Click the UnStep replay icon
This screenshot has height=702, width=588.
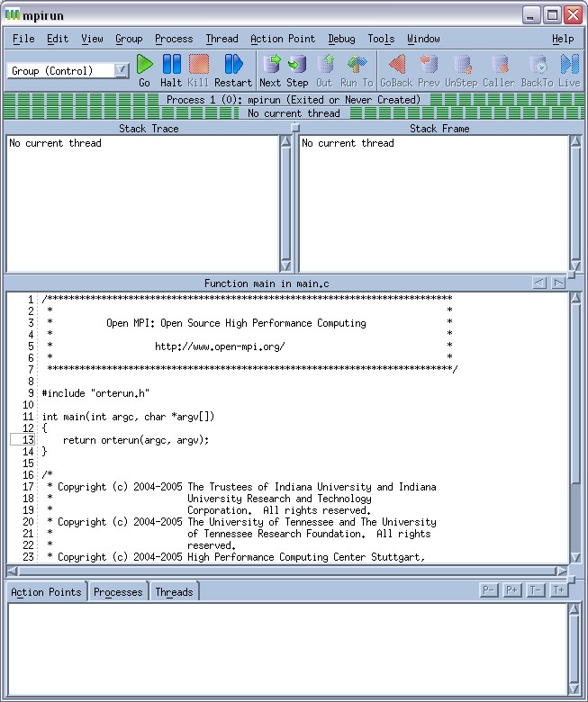pyautogui.click(x=462, y=64)
